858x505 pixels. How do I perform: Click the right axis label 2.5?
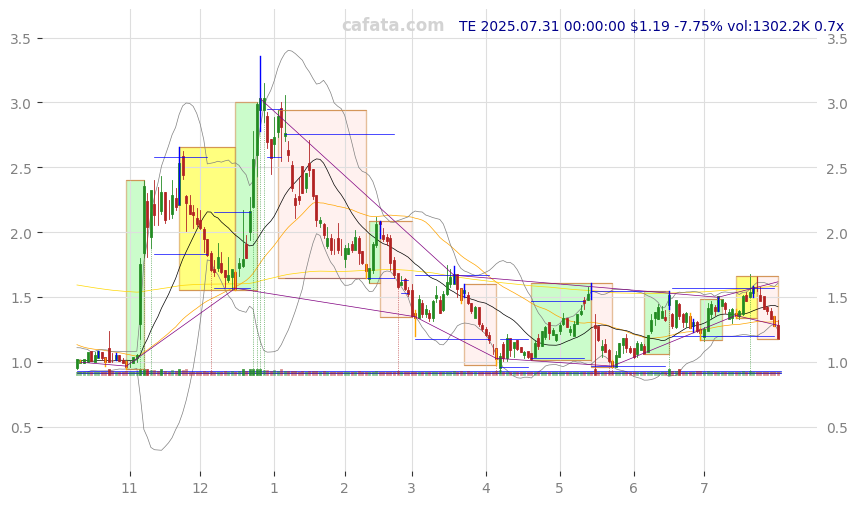click(837, 168)
